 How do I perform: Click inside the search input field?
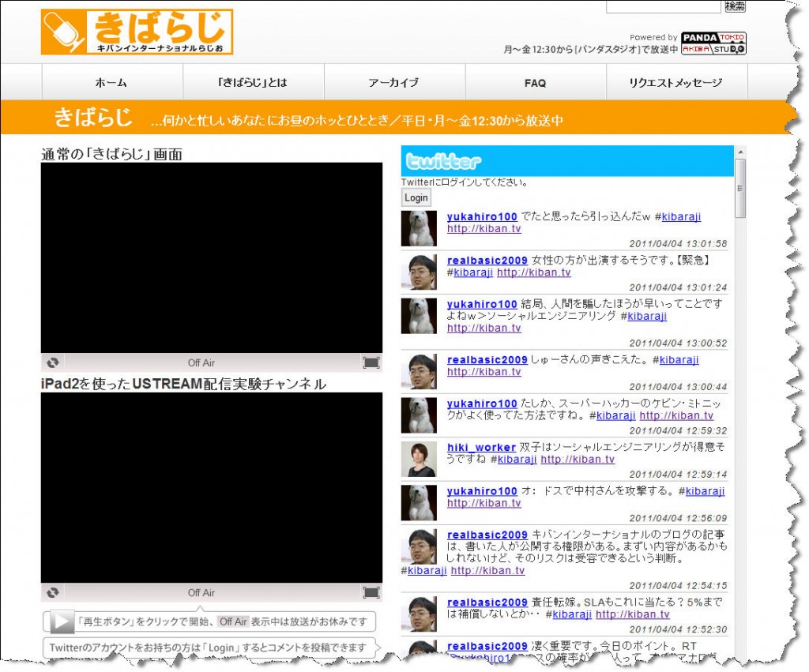click(x=664, y=6)
